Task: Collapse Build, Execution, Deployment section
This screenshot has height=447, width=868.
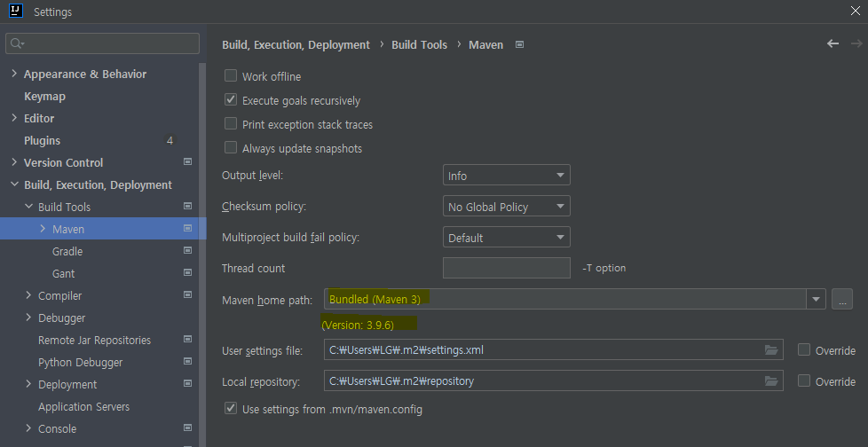Action: (14, 184)
